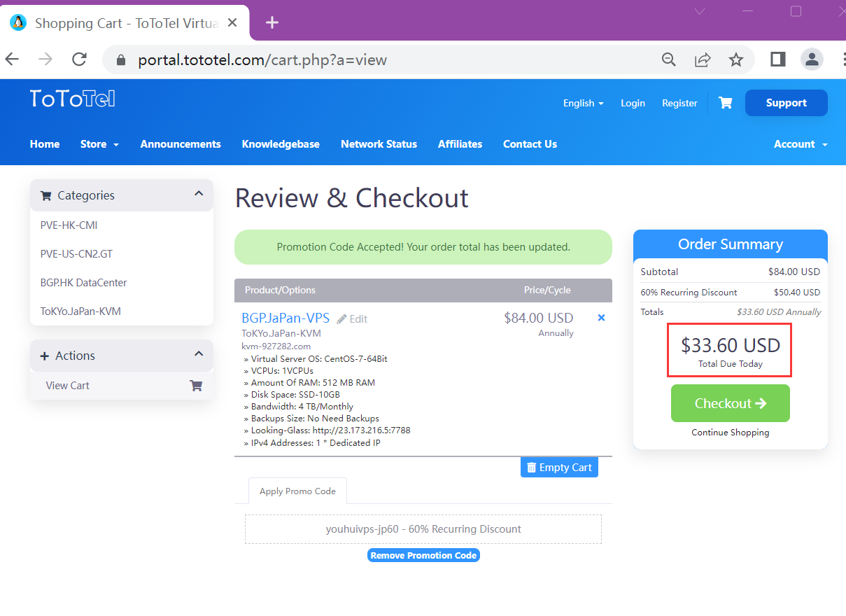Click the Register link
Screen dimensions: 846x616
pos(679,103)
